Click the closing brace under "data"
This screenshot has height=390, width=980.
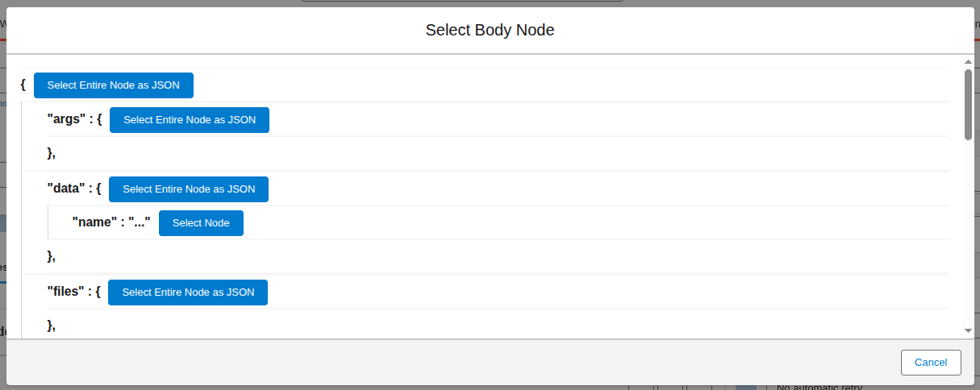click(51, 257)
